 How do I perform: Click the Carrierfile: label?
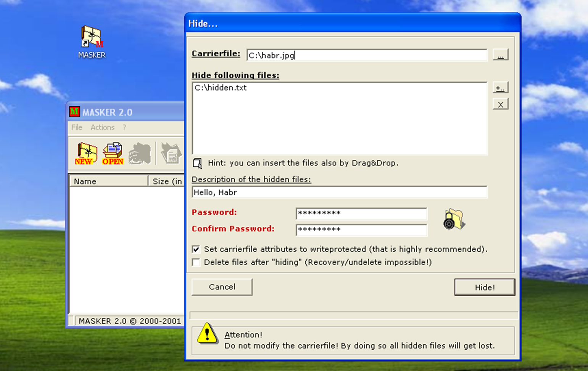click(216, 53)
